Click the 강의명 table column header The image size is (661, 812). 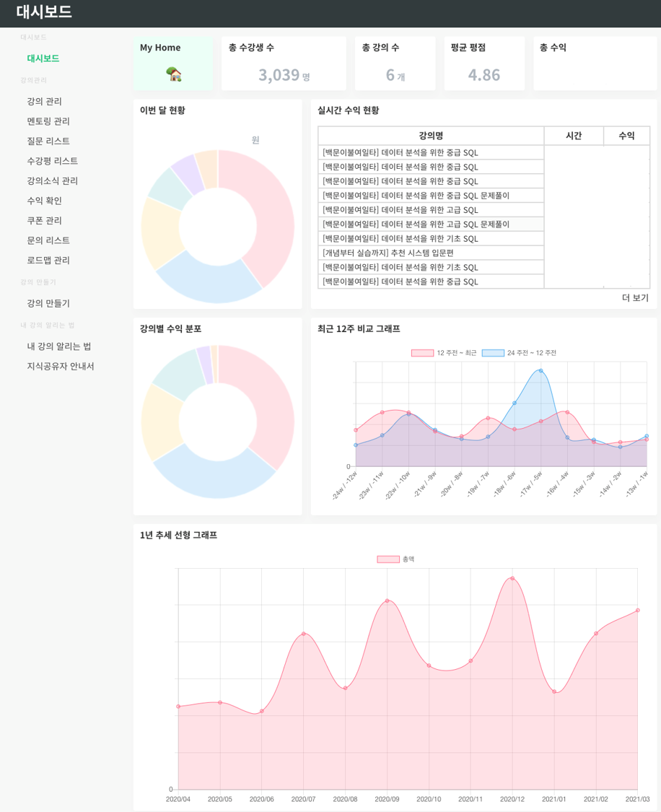[x=429, y=135]
